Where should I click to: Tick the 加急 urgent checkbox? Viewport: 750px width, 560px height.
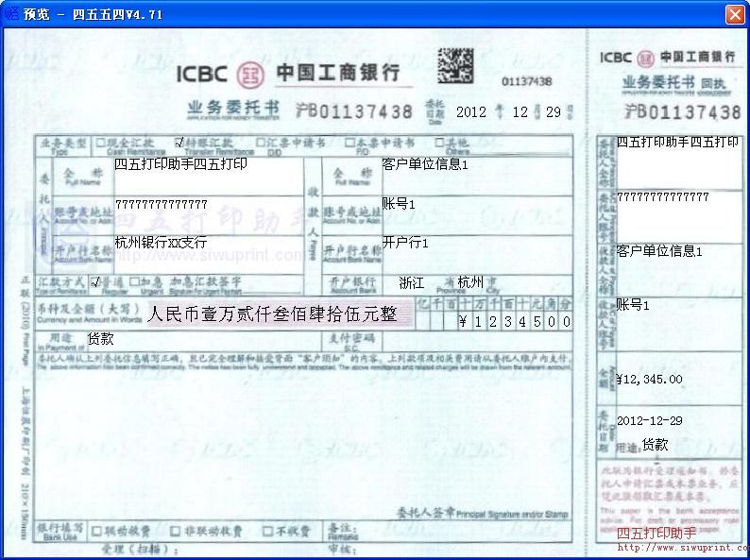[134, 281]
